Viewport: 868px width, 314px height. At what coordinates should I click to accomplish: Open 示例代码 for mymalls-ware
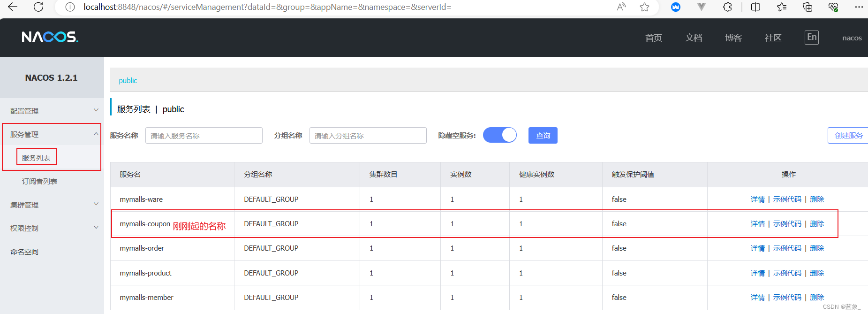pos(787,199)
